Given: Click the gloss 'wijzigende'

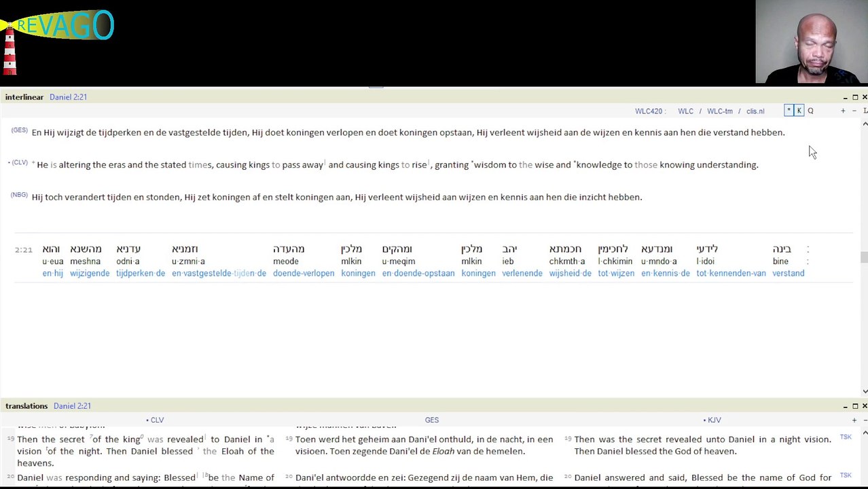Looking at the screenshot, I should 90,273.
